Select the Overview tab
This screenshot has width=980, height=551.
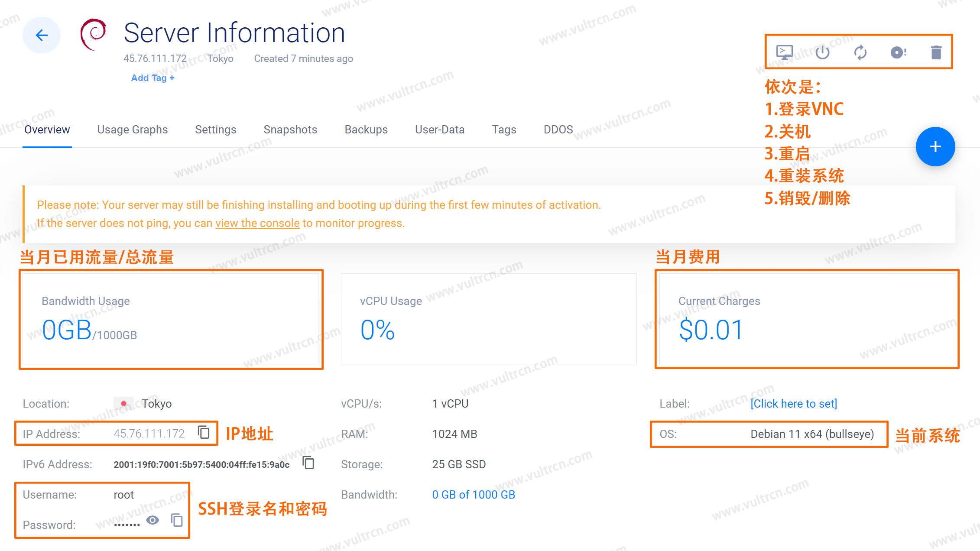pos(47,130)
